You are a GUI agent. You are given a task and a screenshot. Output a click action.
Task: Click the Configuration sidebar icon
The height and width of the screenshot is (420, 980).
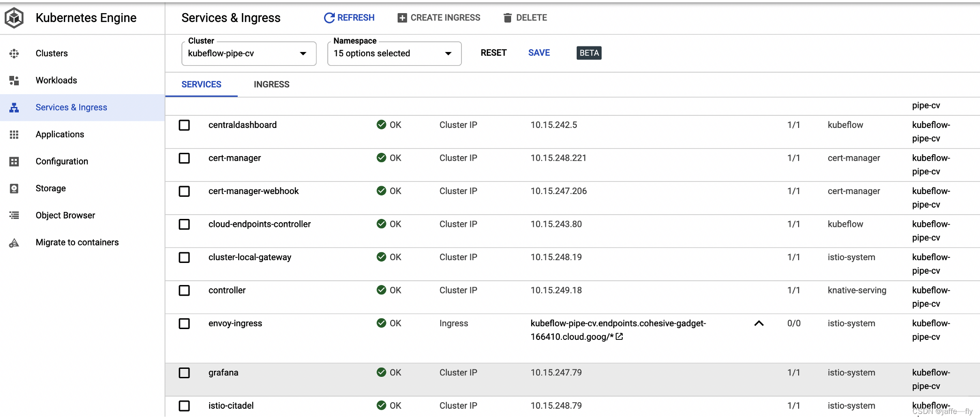14,161
